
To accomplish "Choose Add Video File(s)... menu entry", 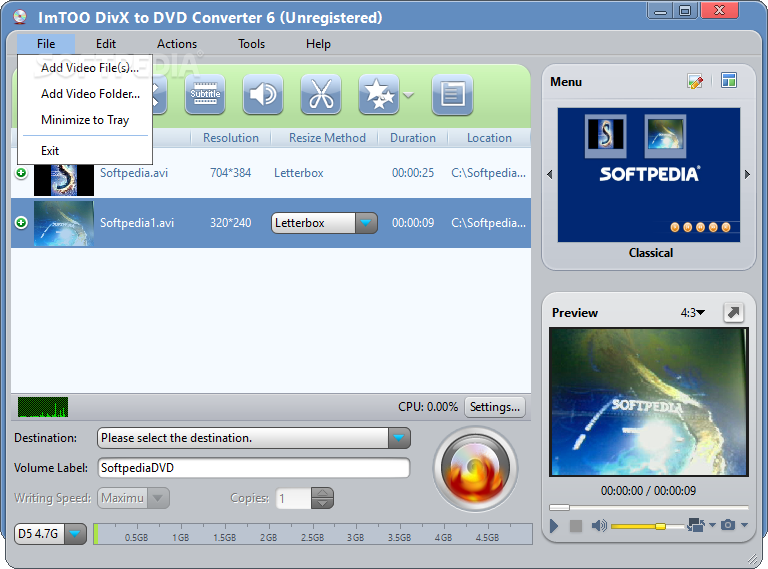I will [x=85, y=68].
